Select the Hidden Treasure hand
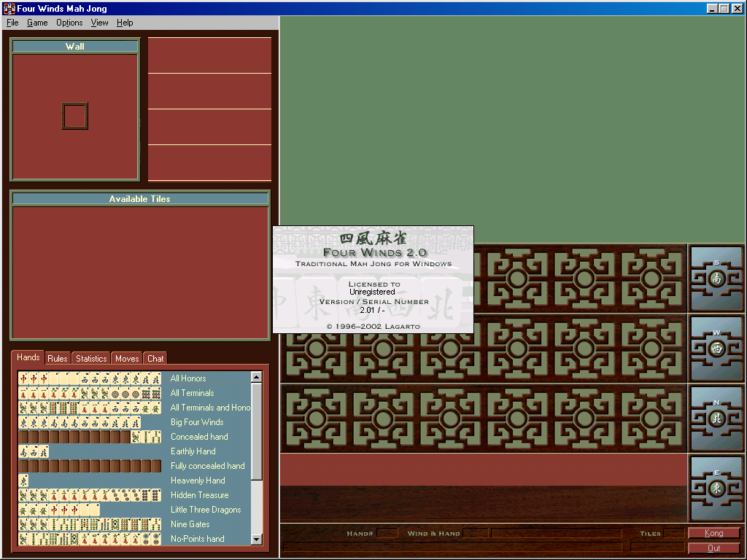This screenshot has height=560, width=747. [x=200, y=495]
